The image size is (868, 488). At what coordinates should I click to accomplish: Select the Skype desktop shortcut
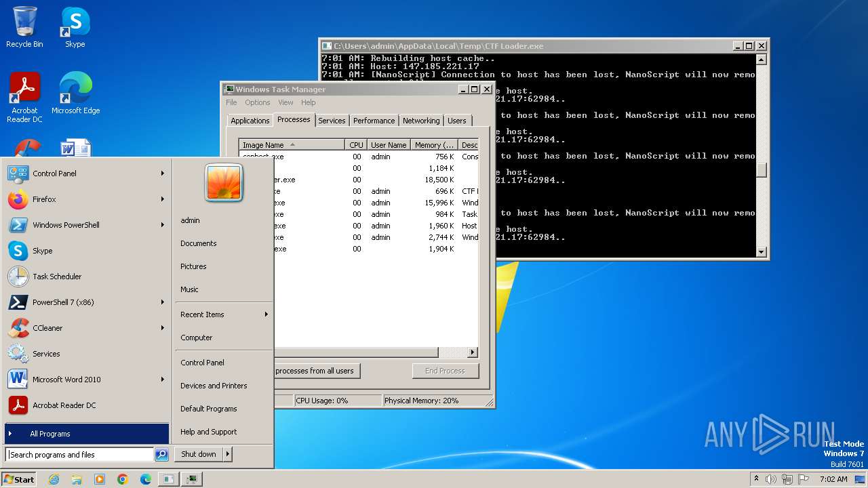(75, 27)
